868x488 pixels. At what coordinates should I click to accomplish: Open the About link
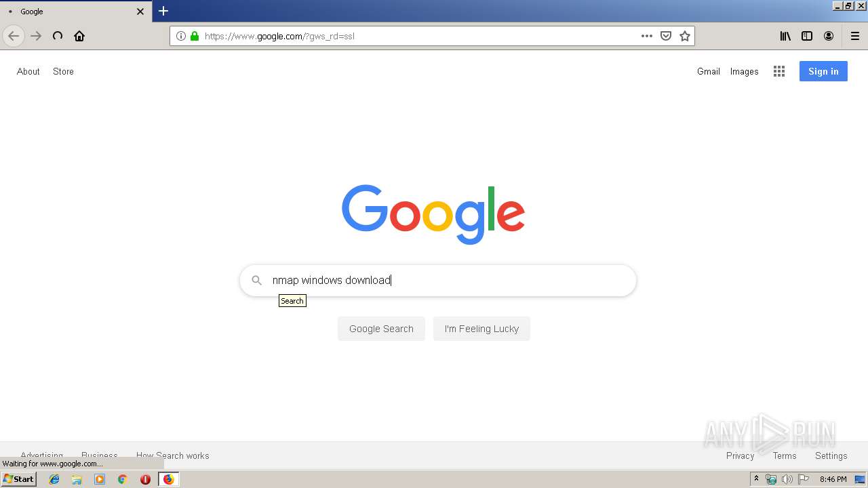coord(28,71)
